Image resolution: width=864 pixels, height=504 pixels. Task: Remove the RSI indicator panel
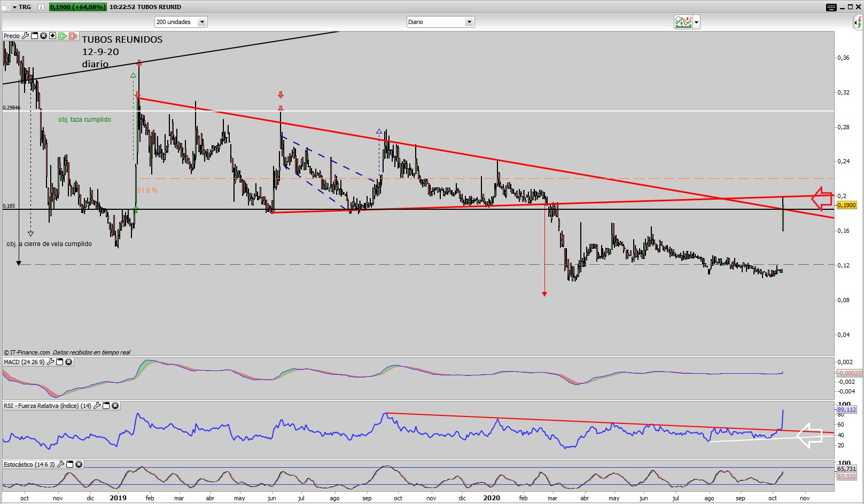coord(115,406)
